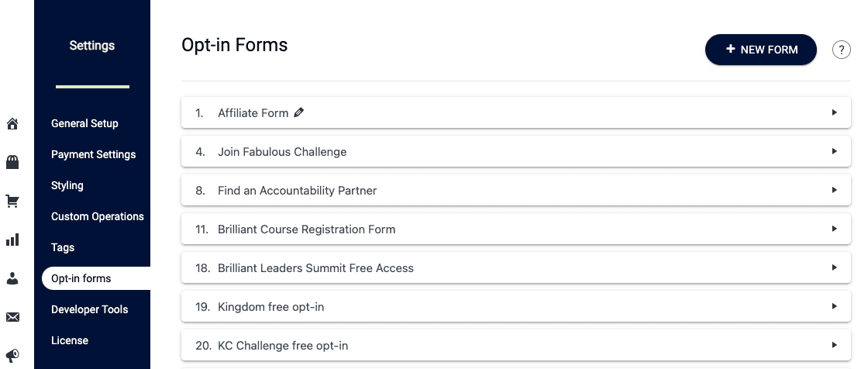Go to Payment Settings
Screen dimensions: 868x369
[94, 154]
